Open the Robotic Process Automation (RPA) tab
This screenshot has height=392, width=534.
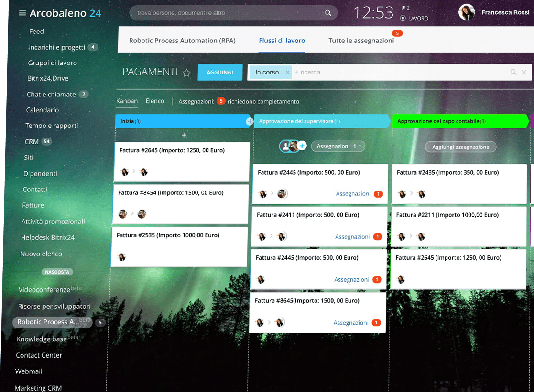coord(182,41)
